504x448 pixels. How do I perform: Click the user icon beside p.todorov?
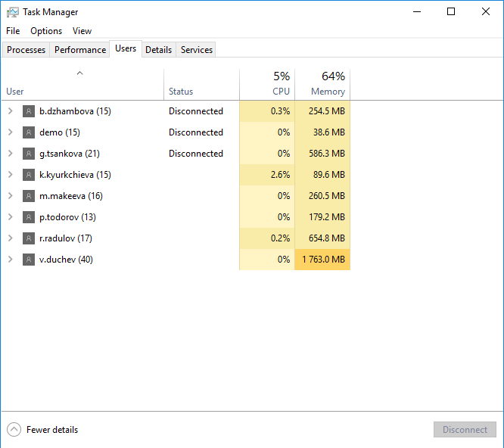29,217
